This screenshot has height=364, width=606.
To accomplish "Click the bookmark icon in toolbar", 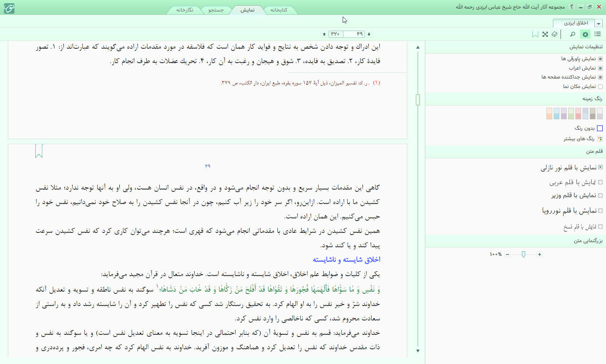I will click(x=535, y=34).
